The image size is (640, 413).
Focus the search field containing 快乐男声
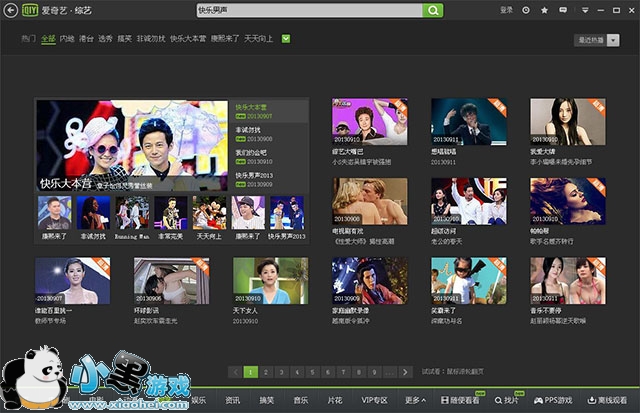(x=309, y=10)
